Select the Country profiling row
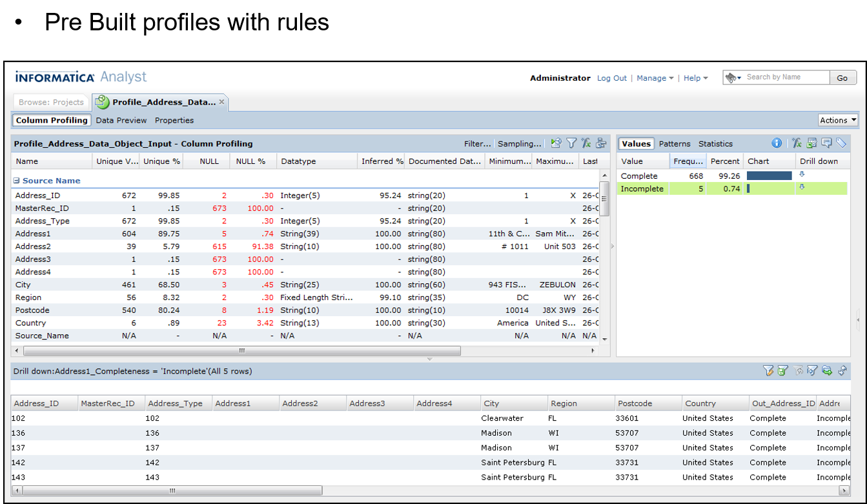Viewport: 867px width, 504px height. coord(305,323)
